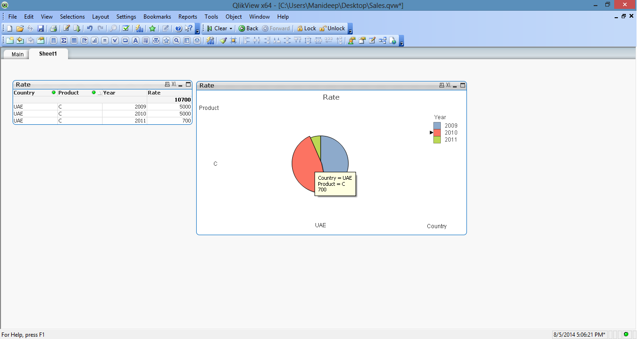Create a Table Box object
The height and width of the screenshot is (339, 644).
tap(74, 41)
